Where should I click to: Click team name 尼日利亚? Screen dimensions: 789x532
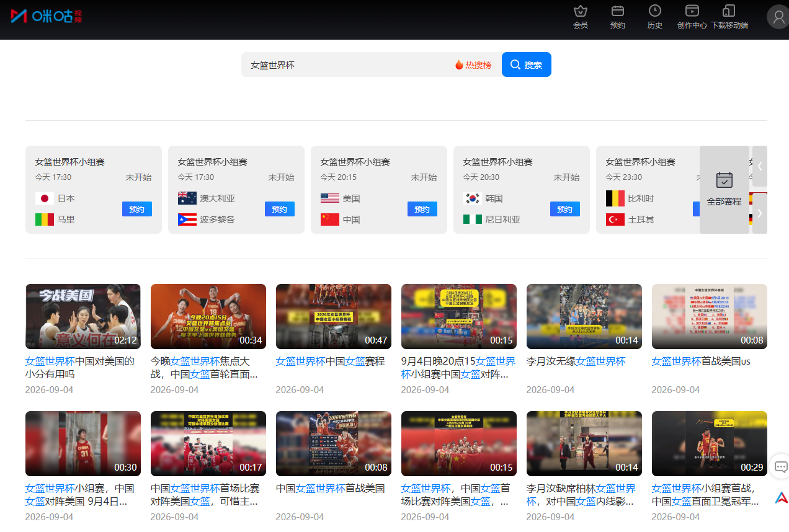pyautogui.click(x=503, y=219)
